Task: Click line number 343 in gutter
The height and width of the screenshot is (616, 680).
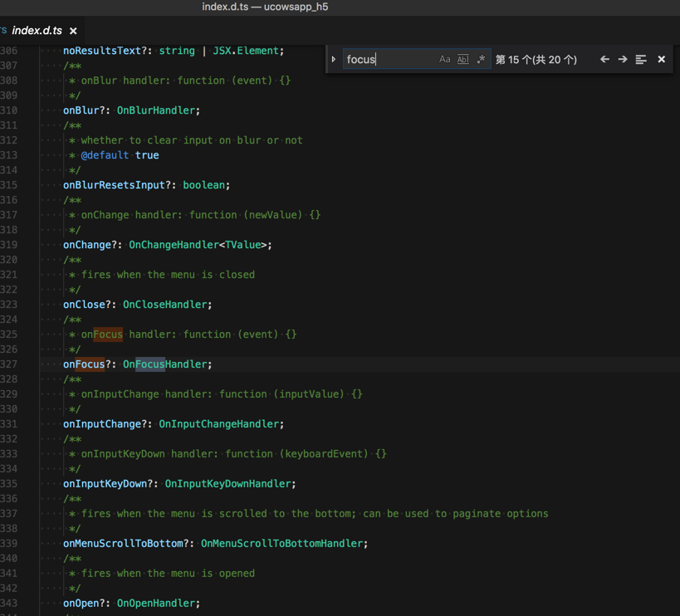Action: (9, 604)
